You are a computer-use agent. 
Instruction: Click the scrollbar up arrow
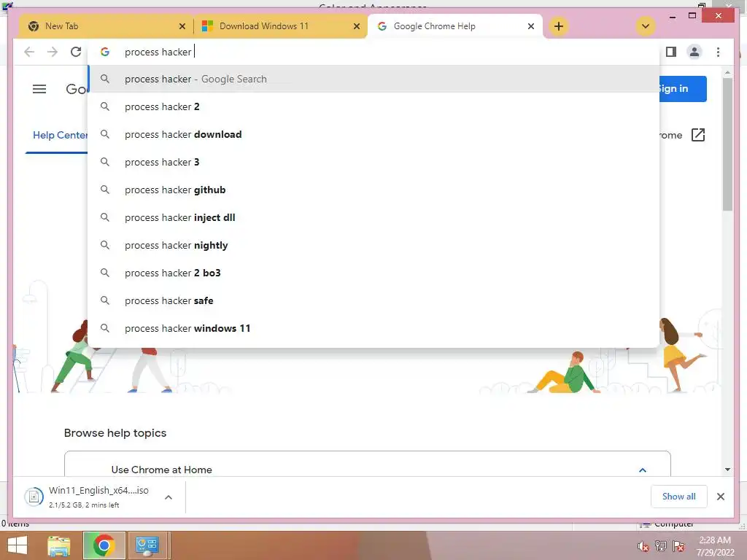(727, 73)
